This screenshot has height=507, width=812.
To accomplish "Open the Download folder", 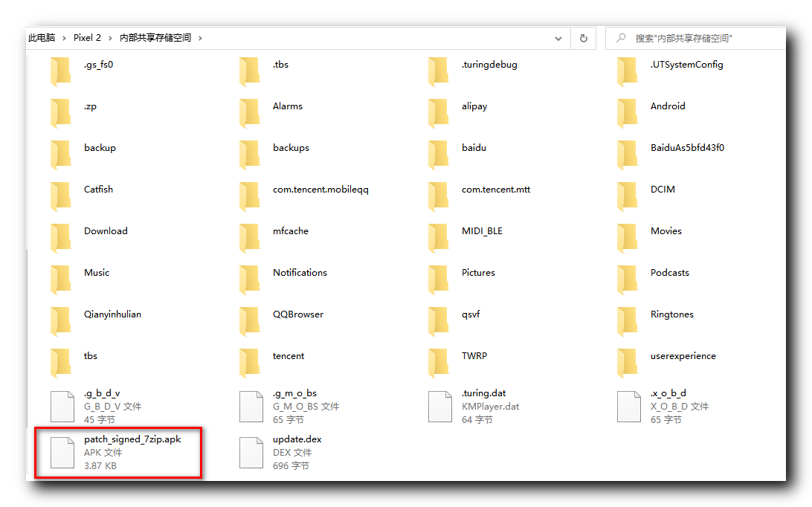I will [x=106, y=231].
